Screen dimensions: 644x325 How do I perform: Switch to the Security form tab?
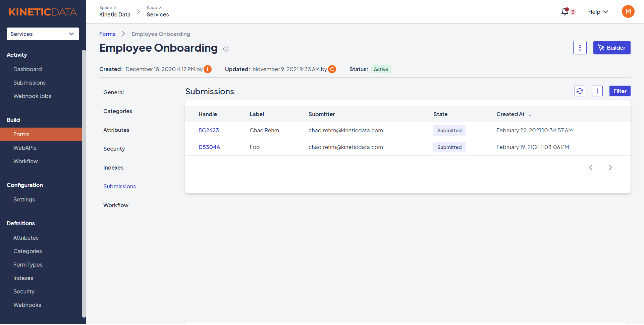click(114, 149)
